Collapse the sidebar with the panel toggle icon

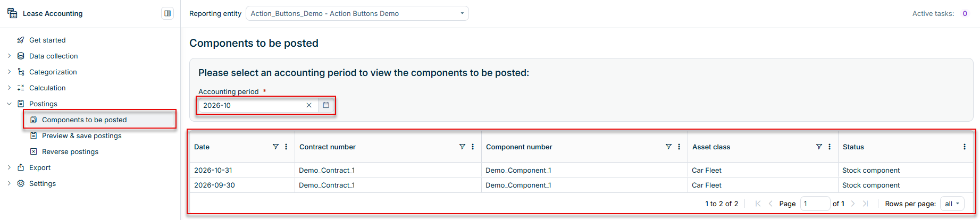point(167,13)
